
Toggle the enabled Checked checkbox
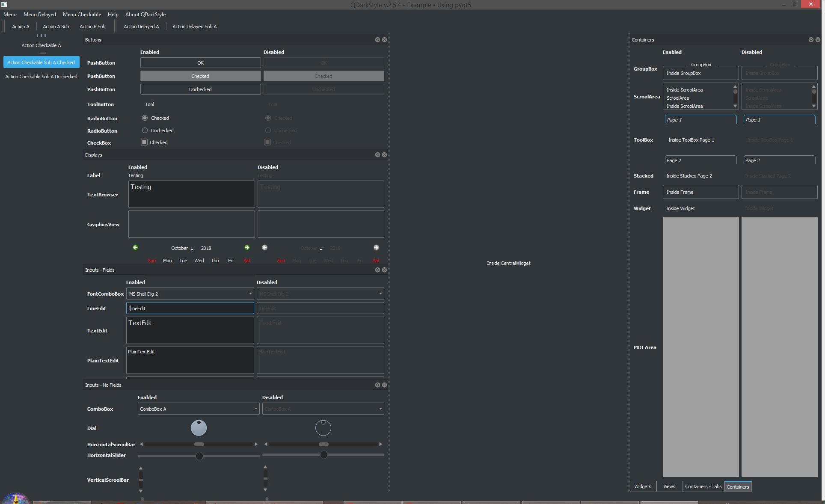pyautogui.click(x=144, y=142)
